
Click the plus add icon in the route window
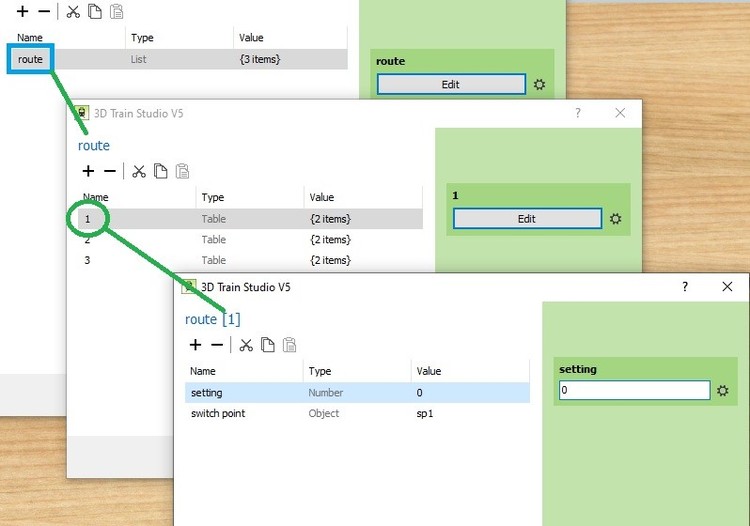coord(88,171)
